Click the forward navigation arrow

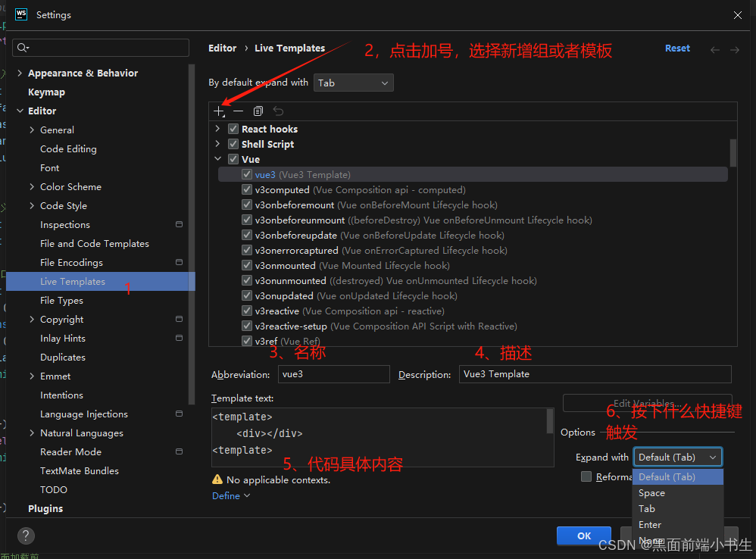734,50
